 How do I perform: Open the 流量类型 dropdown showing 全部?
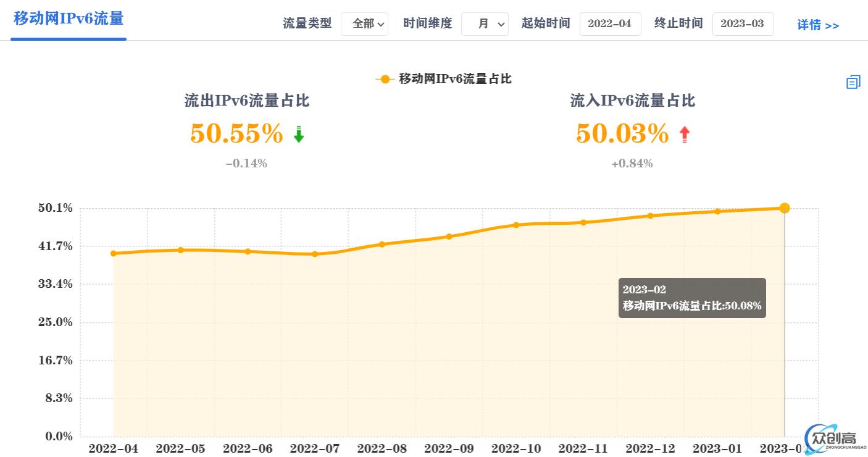point(364,24)
